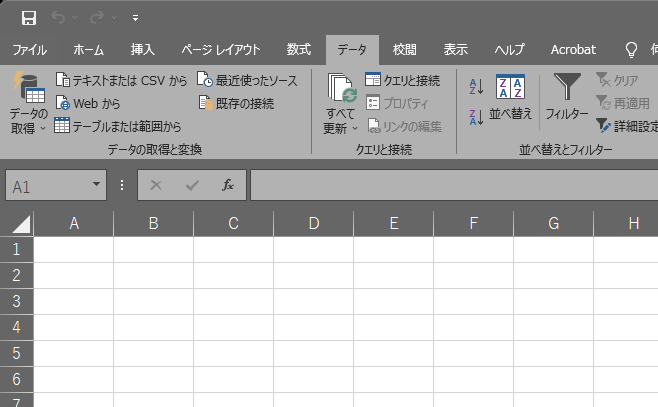The width and height of the screenshot is (658, 407).
Task: Click the データの取得 database icon
Action: 29,88
